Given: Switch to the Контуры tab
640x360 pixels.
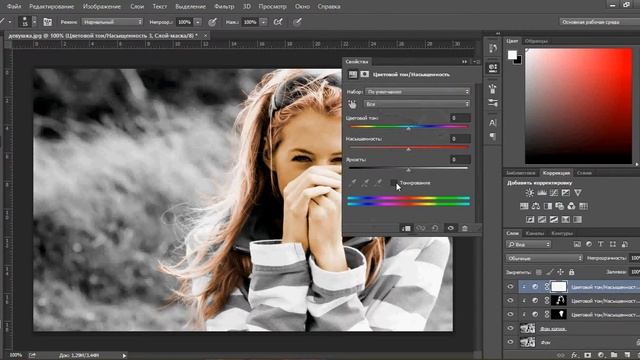Looking at the screenshot, I should point(562,233).
